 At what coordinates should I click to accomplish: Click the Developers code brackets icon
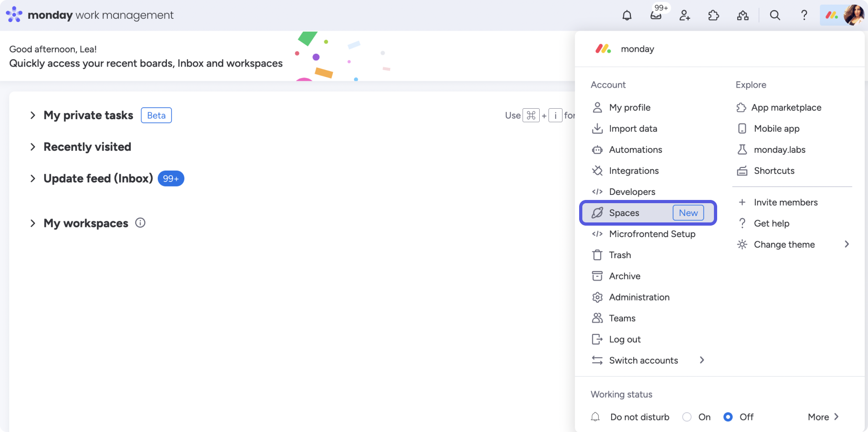(x=597, y=192)
